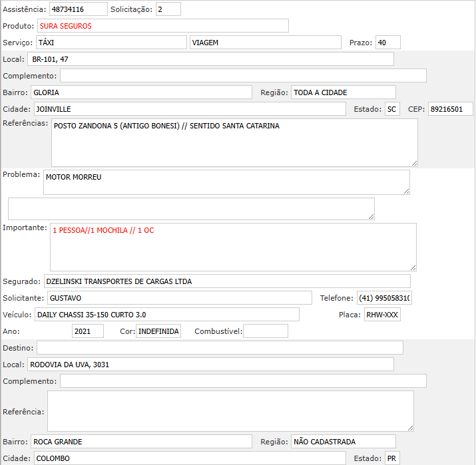
Task: Click the Região field TODA A CIDADE
Action: pos(344,92)
